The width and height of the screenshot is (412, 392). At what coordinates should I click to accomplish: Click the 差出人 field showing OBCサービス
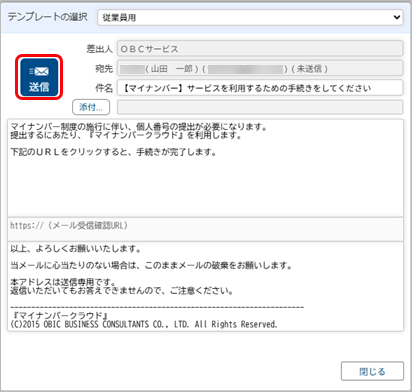[260, 49]
